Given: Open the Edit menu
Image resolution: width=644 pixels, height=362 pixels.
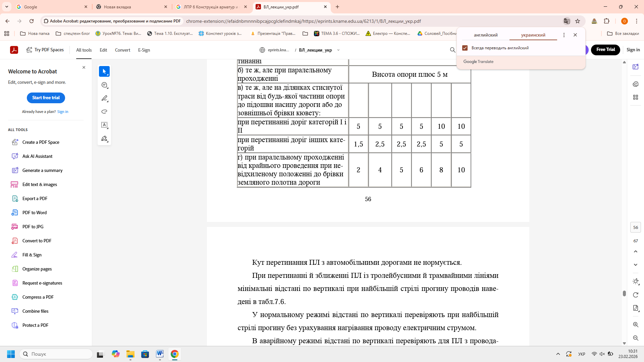Looking at the screenshot, I should (103, 50).
